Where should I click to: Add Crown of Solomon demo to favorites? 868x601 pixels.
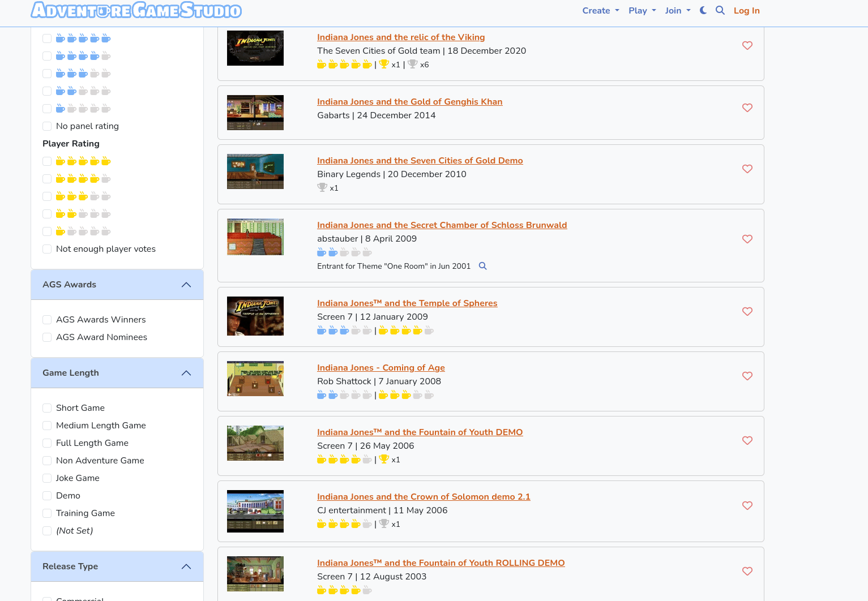coord(747,505)
